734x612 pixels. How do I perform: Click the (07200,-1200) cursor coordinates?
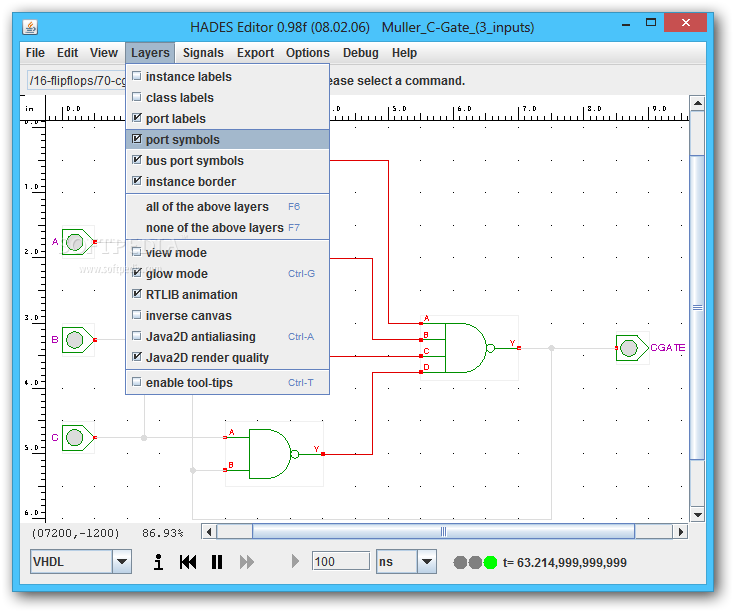click(x=75, y=533)
